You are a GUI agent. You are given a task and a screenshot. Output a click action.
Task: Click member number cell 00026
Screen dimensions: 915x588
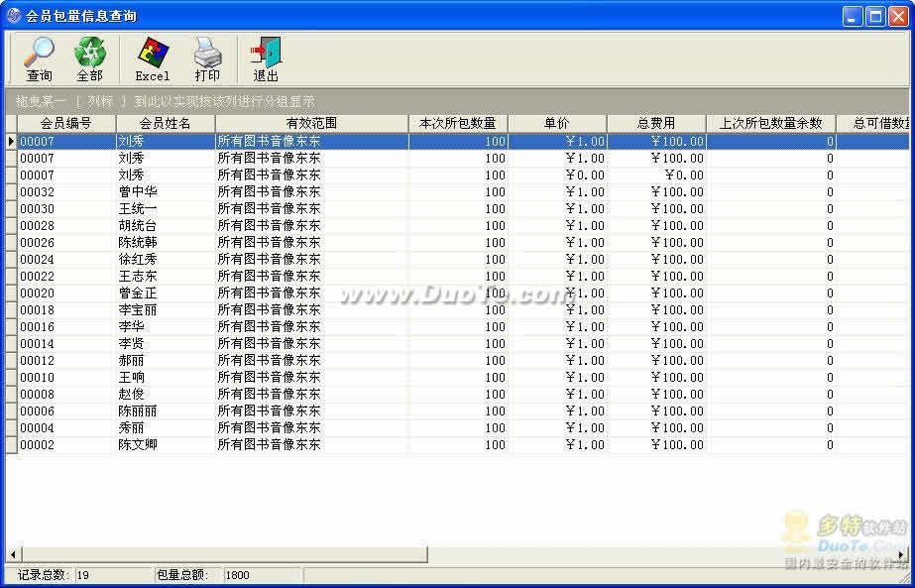click(x=66, y=243)
